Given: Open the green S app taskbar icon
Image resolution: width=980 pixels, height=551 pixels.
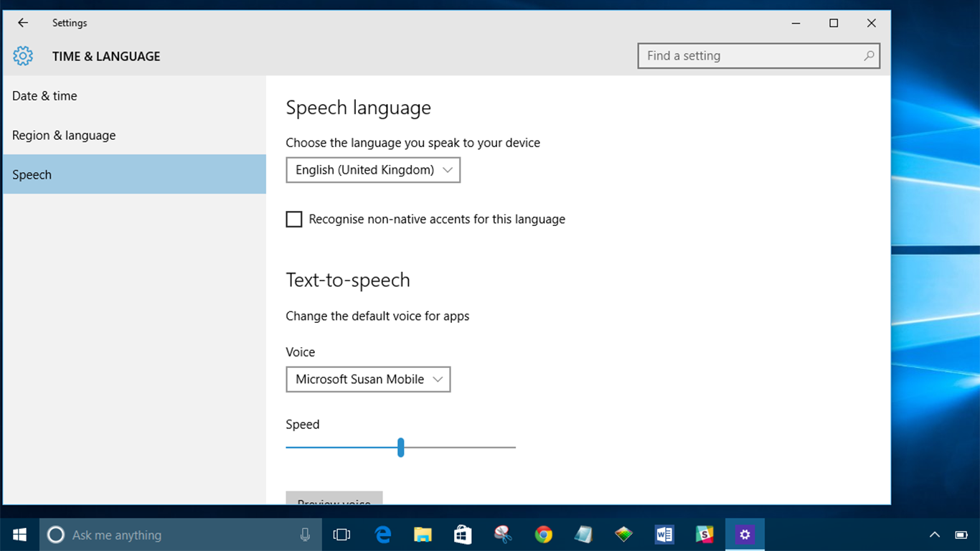Looking at the screenshot, I should click(705, 534).
